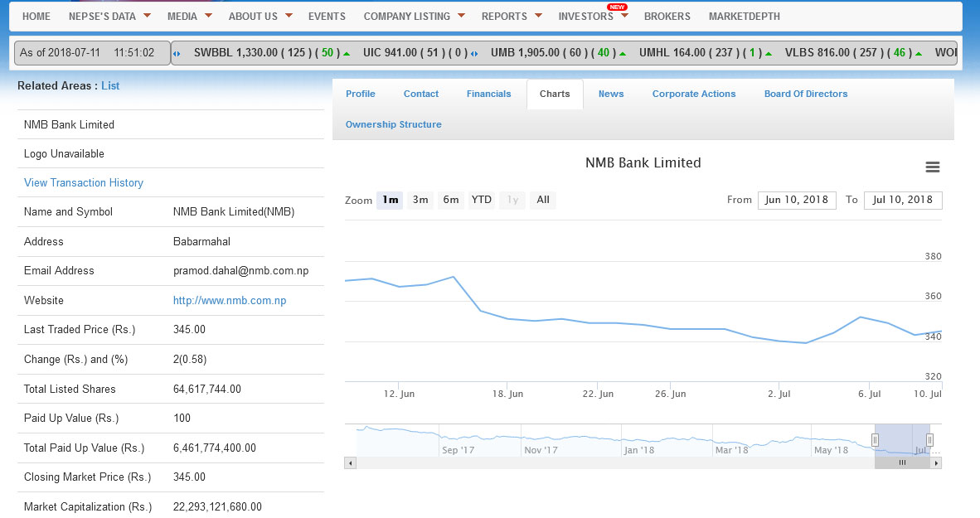Expand the NEPSE'S DATA menu
This screenshot has width=980, height=518.
click(109, 17)
